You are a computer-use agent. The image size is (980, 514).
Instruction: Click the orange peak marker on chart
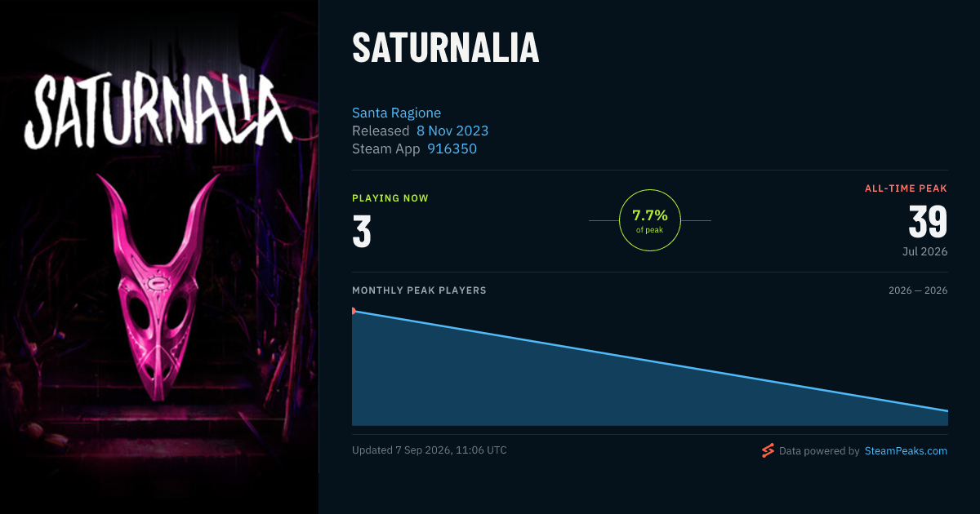tap(354, 311)
